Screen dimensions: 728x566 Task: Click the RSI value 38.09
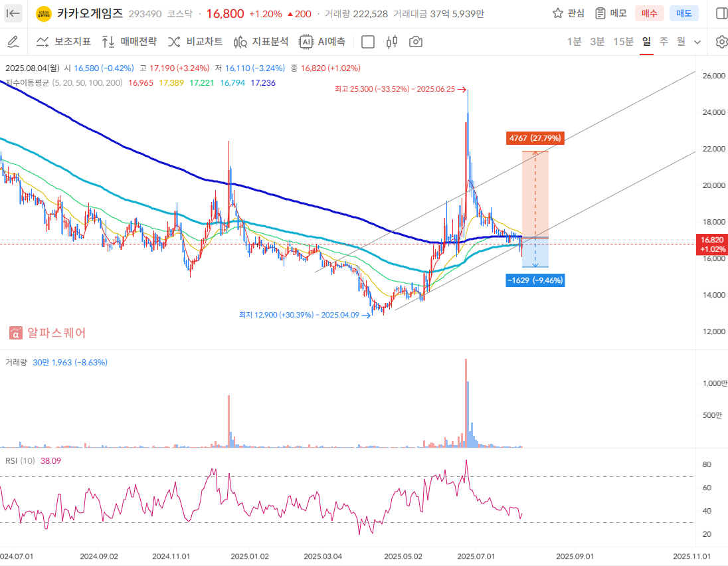tap(50, 460)
